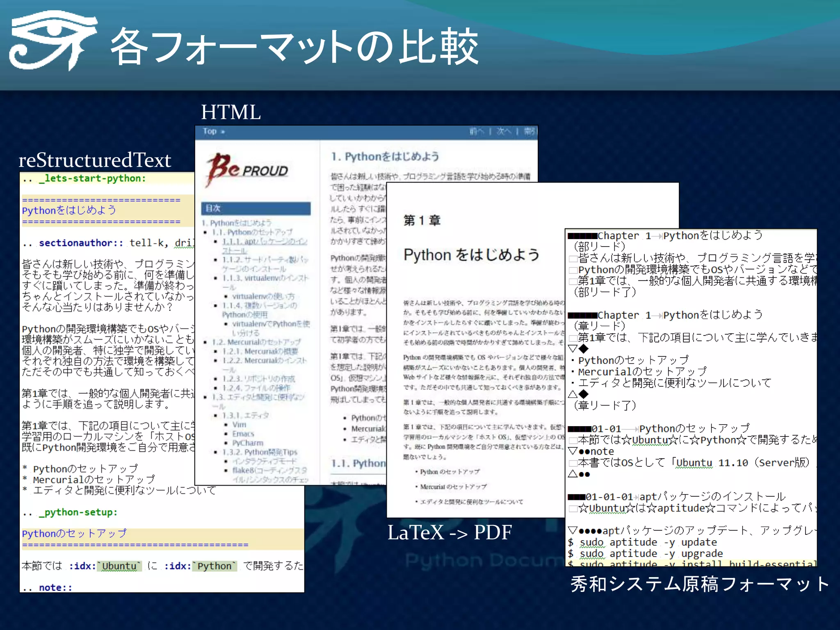Open TOC entry 1.2.1. Mercurialの概要
The image size is (840, 630).
coord(260,351)
